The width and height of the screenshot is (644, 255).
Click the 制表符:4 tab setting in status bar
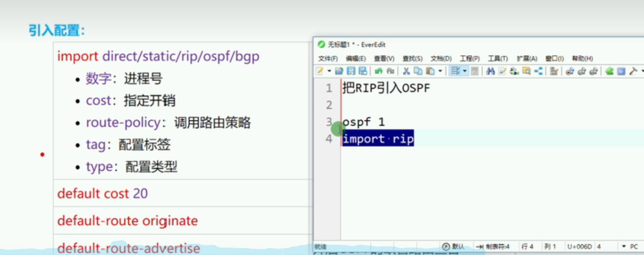494,247
